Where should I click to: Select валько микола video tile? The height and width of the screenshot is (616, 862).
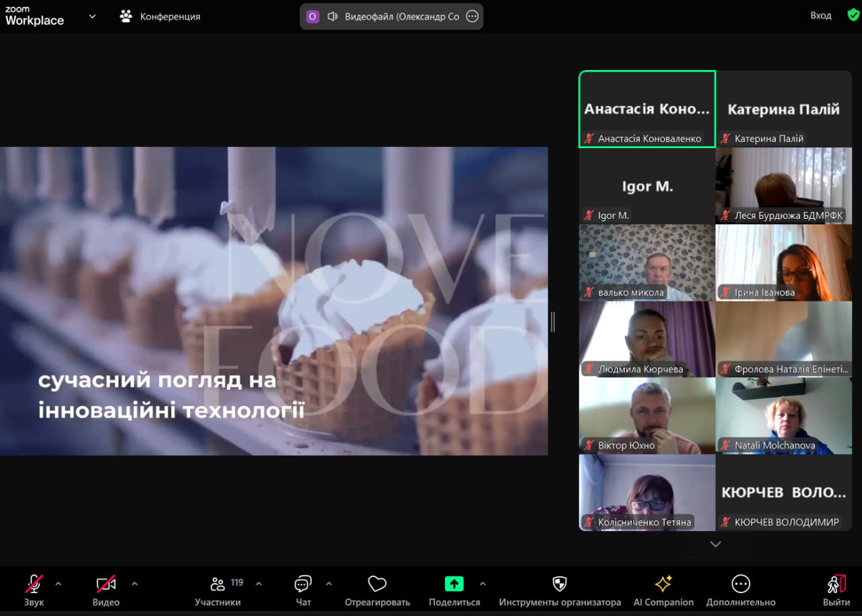(647, 263)
